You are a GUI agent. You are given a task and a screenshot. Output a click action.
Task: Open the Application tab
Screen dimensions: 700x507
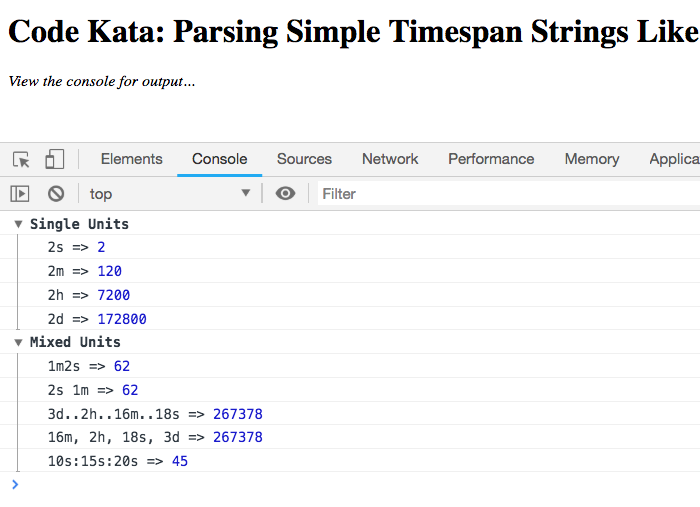click(674, 159)
